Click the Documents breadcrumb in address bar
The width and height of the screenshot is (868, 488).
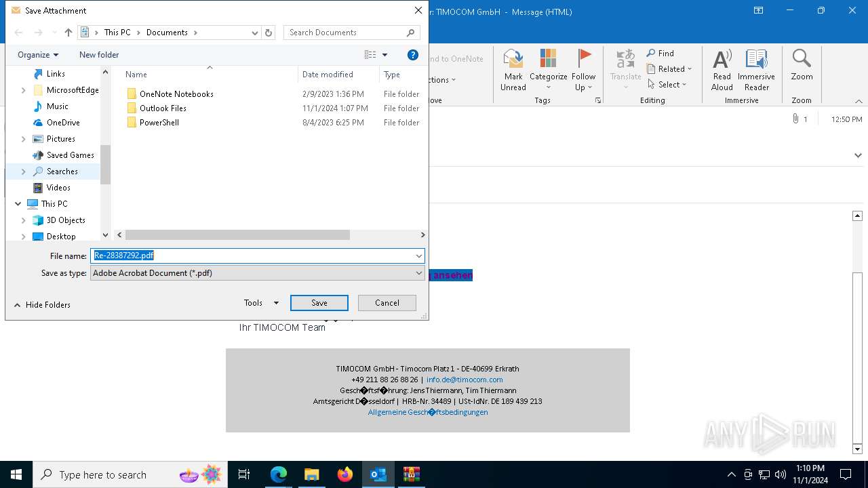[167, 33]
